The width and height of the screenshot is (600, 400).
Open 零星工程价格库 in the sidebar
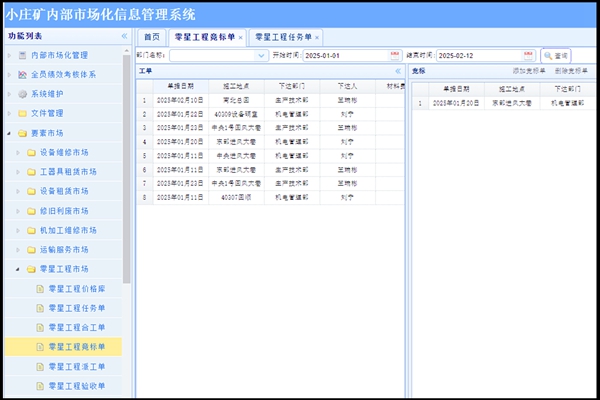click(78, 288)
